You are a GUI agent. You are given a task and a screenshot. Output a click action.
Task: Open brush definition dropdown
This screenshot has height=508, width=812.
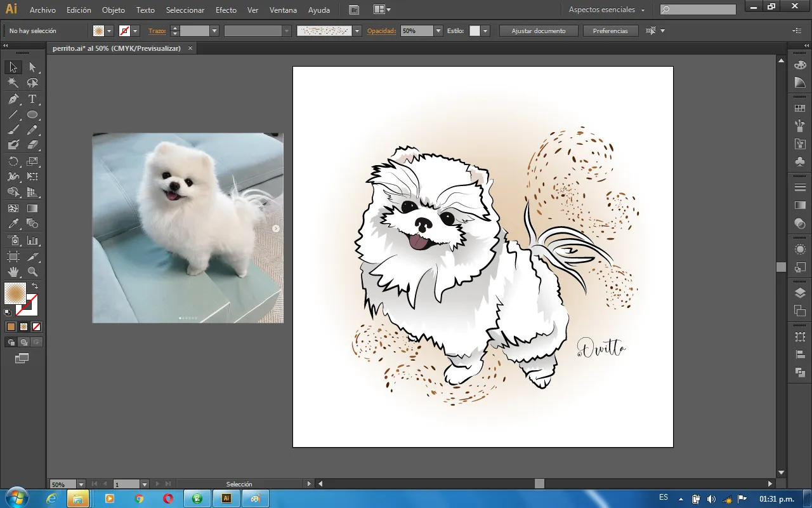coord(357,30)
